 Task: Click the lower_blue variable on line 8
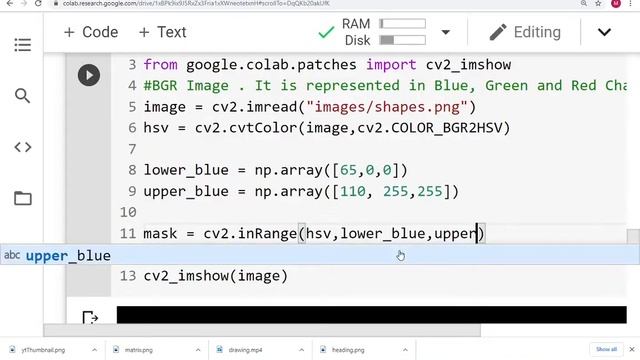tap(186, 170)
